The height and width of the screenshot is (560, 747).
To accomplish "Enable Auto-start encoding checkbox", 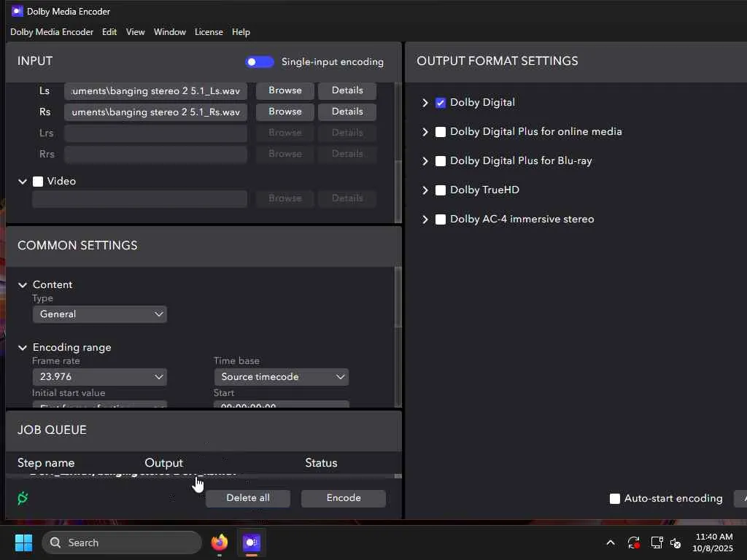I will coord(615,499).
